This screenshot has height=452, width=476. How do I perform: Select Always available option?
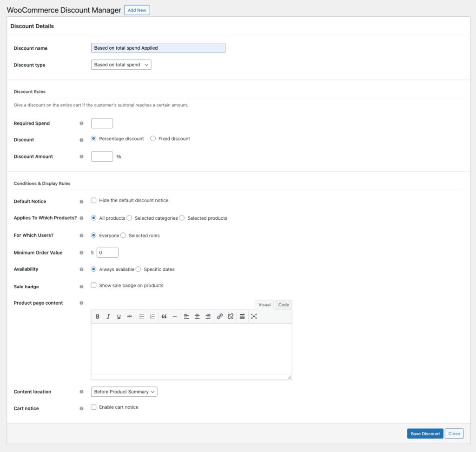pos(93,269)
